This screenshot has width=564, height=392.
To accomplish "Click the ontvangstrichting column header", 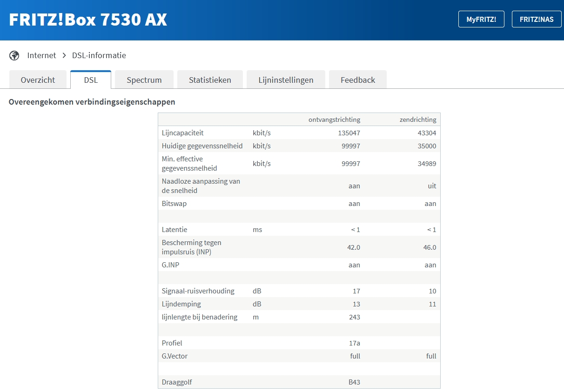I will [x=334, y=120].
